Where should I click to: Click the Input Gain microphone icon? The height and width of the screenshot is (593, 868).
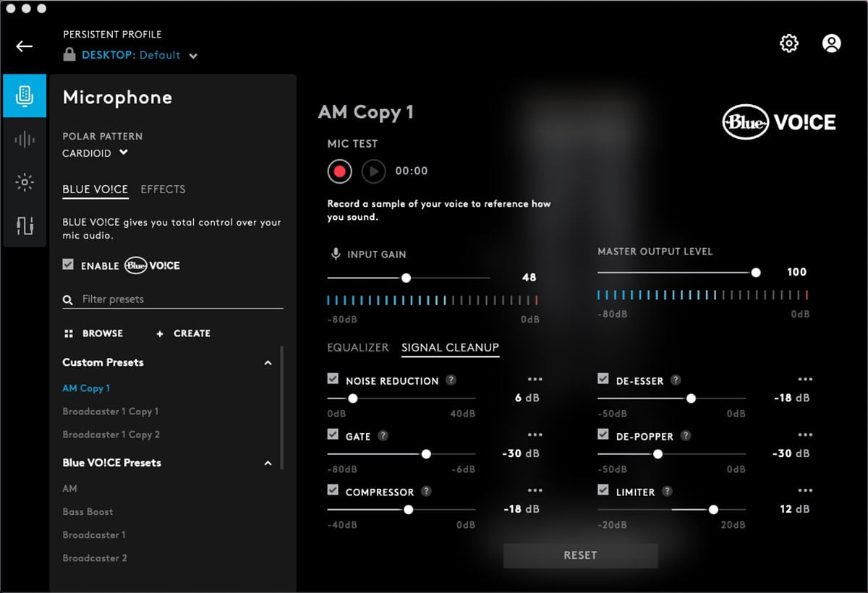(336, 255)
